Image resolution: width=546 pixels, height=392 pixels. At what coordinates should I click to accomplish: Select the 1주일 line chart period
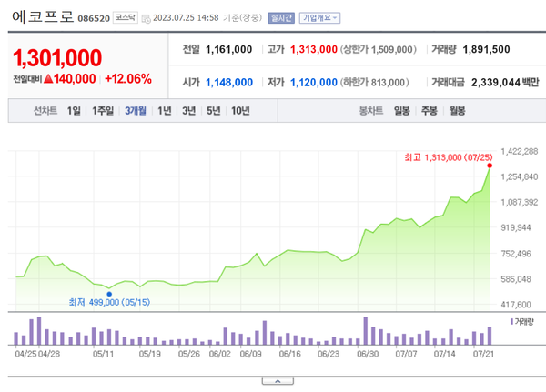click(x=103, y=111)
